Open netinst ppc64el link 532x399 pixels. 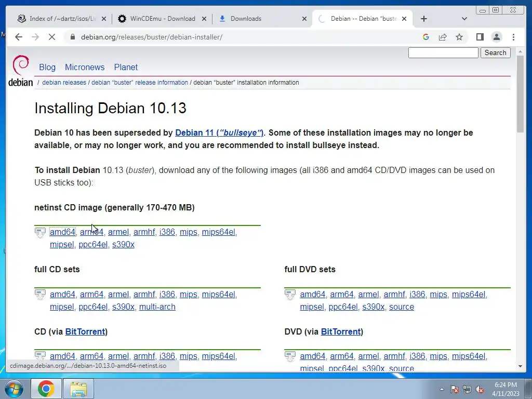pos(93,245)
